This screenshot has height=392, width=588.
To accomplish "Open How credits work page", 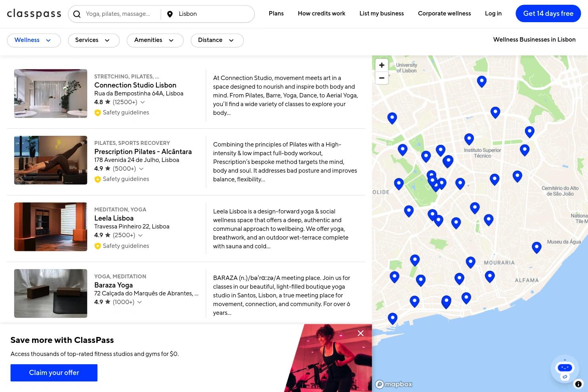I will [x=322, y=14].
